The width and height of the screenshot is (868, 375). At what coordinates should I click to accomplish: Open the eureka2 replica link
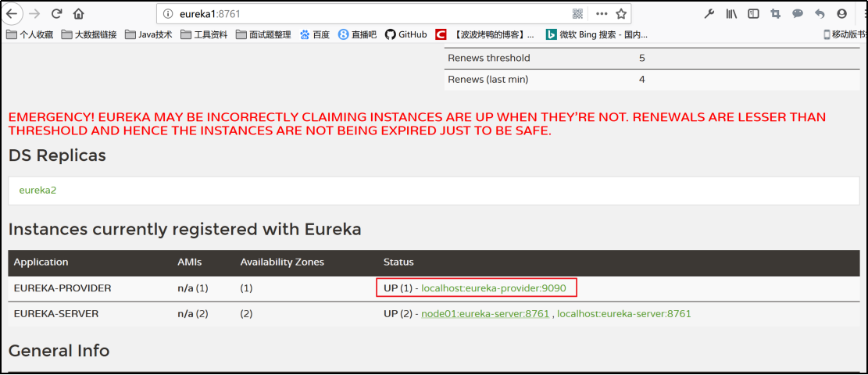[38, 190]
